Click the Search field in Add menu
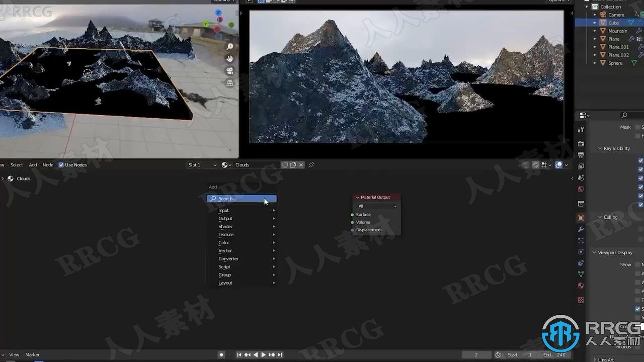 point(242,199)
